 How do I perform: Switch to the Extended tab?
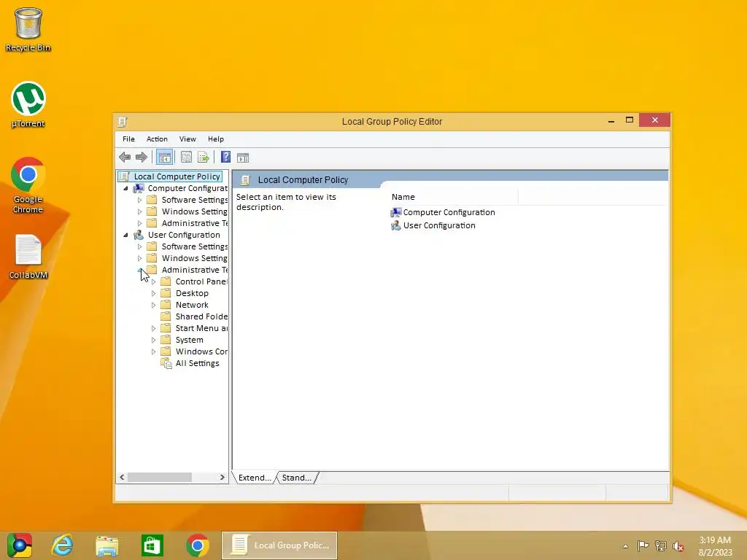(x=254, y=478)
